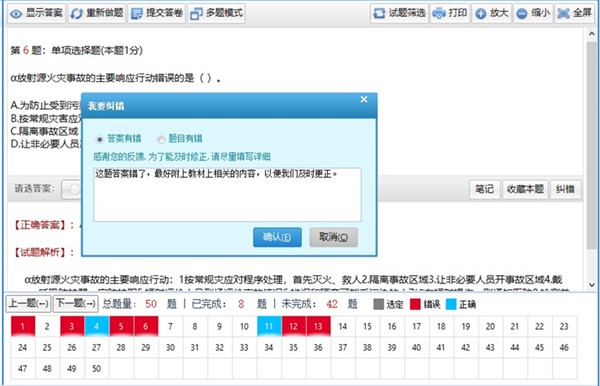This screenshot has height=386, width=600.
Task: Jump to blue question 4
Action: pyautogui.click(x=96, y=326)
